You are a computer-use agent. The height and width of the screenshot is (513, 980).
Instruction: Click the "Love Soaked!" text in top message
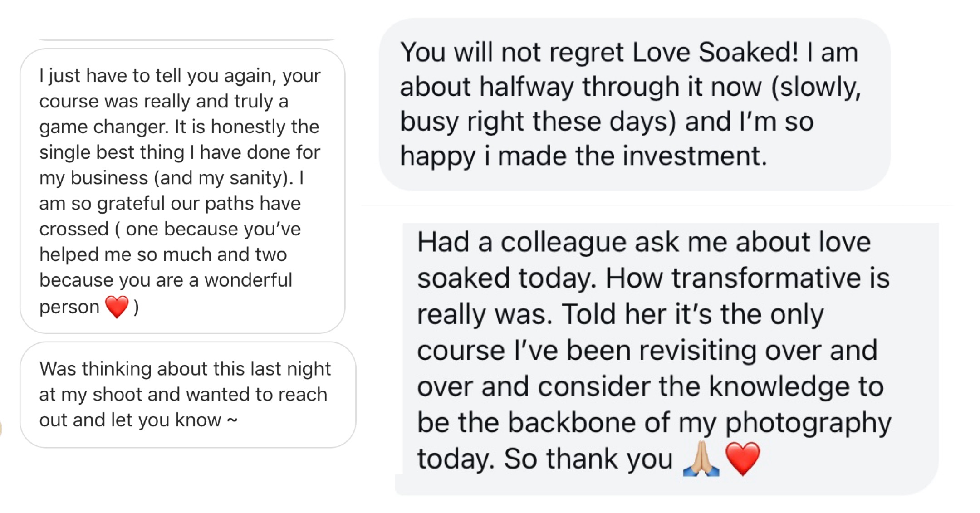click(x=715, y=53)
